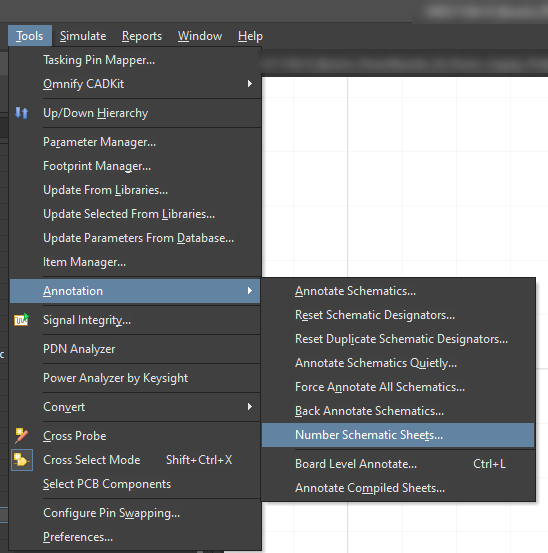Image resolution: width=548 pixels, height=553 pixels.
Task: Click the Cross Probe pencil icon
Action: tap(22, 436)
